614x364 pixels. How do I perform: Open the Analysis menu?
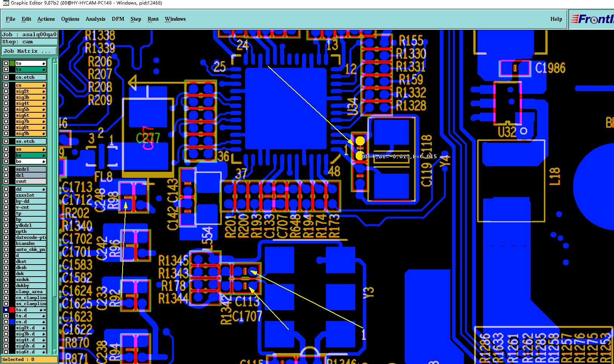point(95,19)
